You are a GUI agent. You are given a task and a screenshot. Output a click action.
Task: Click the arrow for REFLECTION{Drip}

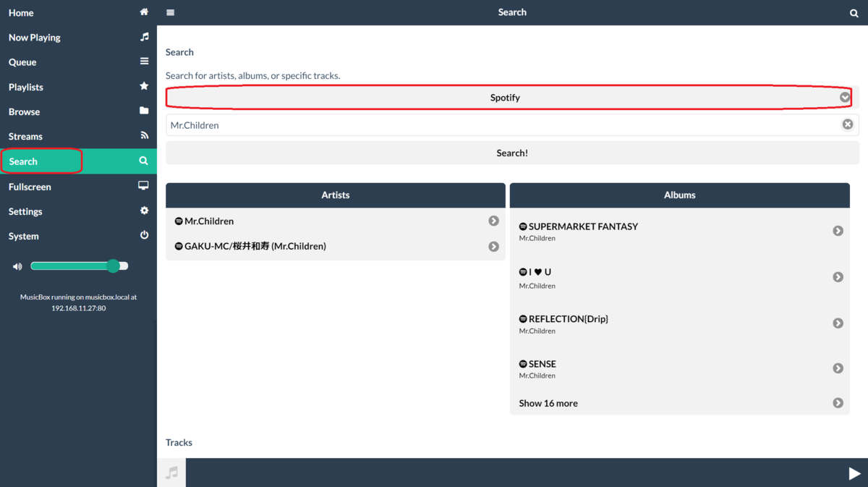[838, 323]
